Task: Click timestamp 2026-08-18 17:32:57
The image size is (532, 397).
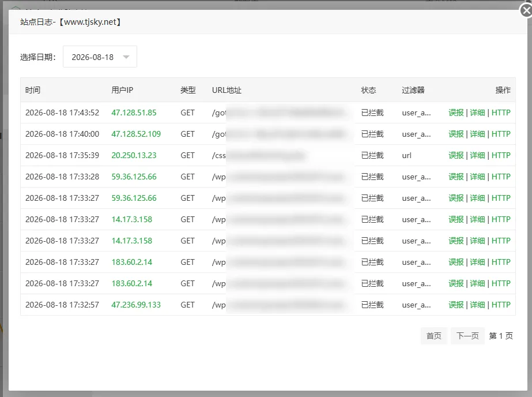Action: (62, 305)
